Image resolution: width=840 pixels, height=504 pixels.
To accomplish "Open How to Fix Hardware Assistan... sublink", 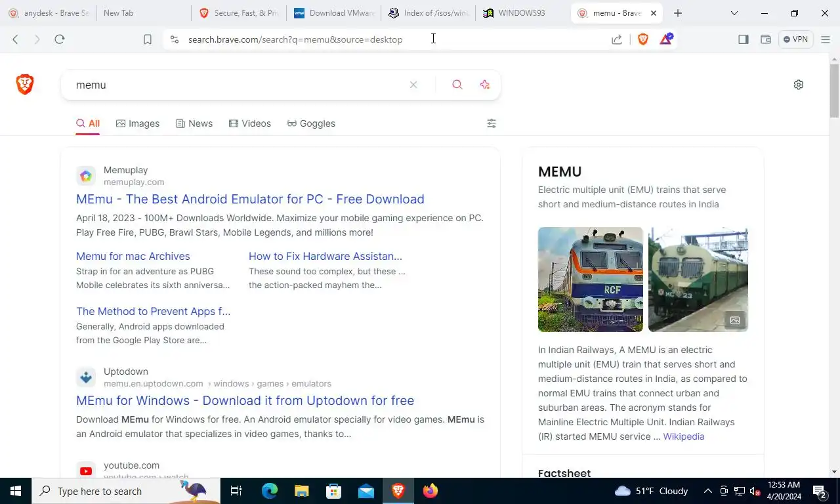I will [x=325, y=256].
